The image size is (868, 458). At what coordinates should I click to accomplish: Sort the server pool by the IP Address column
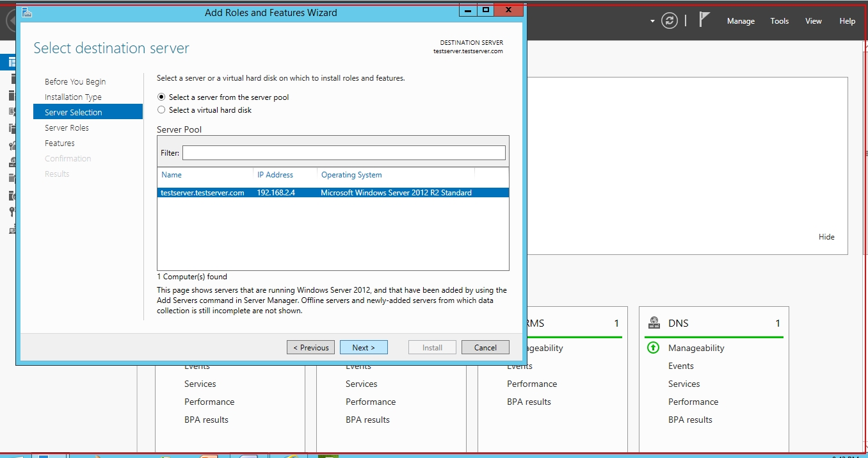pos(275,175)
